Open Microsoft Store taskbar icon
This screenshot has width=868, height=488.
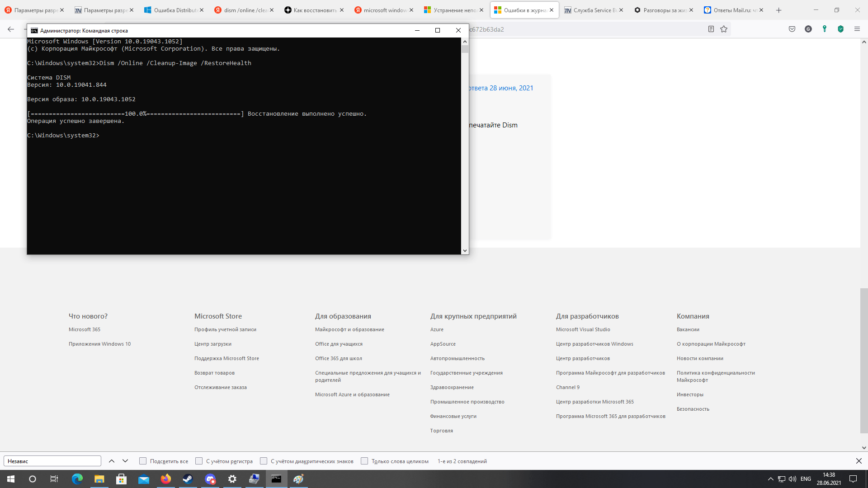click(121, 479)
